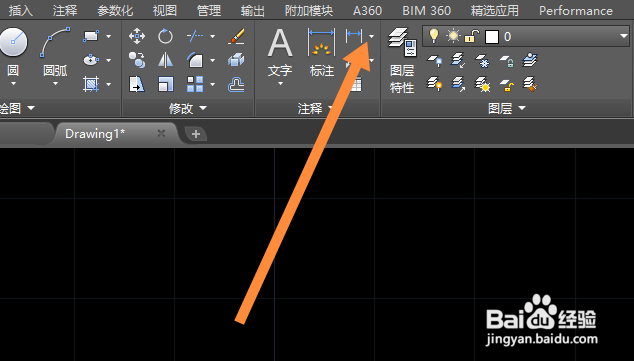Click the layer Off icon
This screenshot has width=634, height=361.
[x=435, y=61]
